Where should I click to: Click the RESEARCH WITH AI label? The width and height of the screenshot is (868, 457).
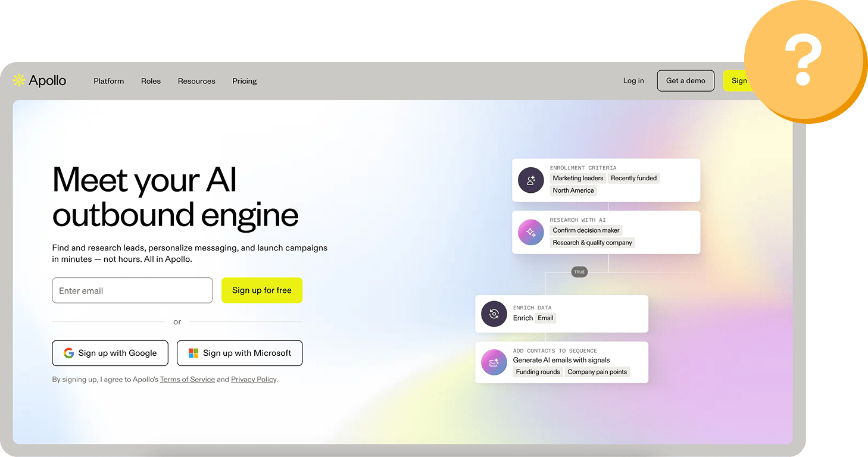(577, 220)
